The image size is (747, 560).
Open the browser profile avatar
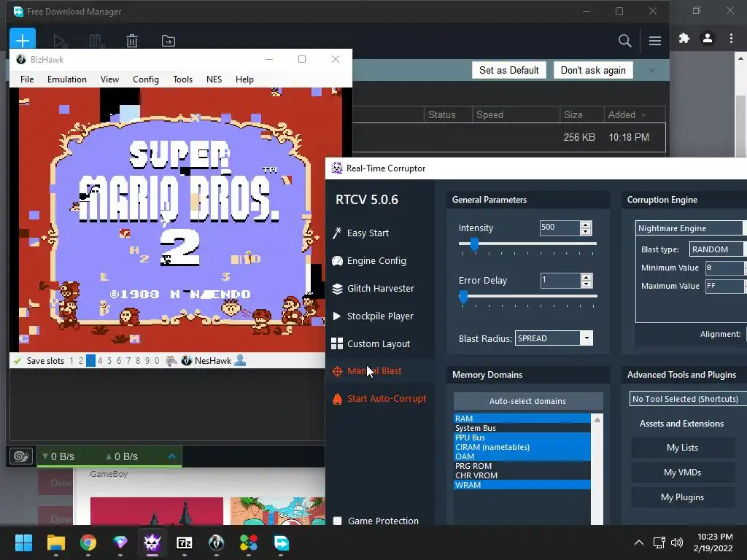click(708, 38)
